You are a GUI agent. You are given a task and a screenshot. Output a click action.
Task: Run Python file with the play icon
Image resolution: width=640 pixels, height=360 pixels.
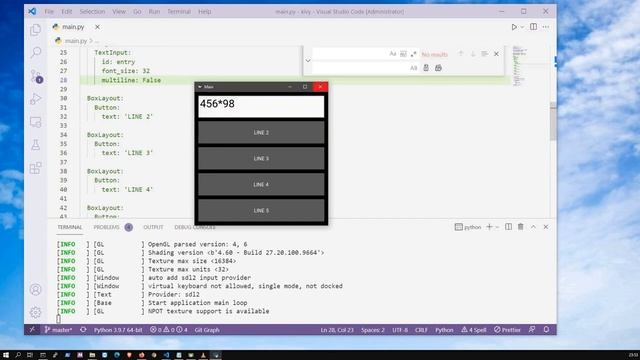click(x=514, y=27)
